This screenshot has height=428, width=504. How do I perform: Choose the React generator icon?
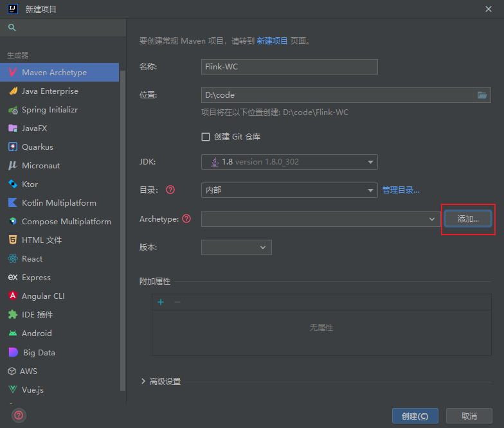pos(12,259)
